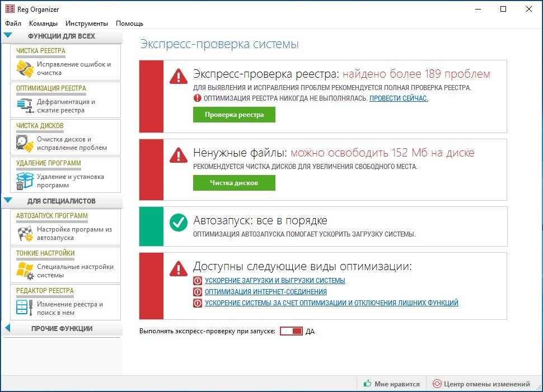Click the registry defragmentation icon
Viewport: 543px width, 392px height.
(25, 106)
